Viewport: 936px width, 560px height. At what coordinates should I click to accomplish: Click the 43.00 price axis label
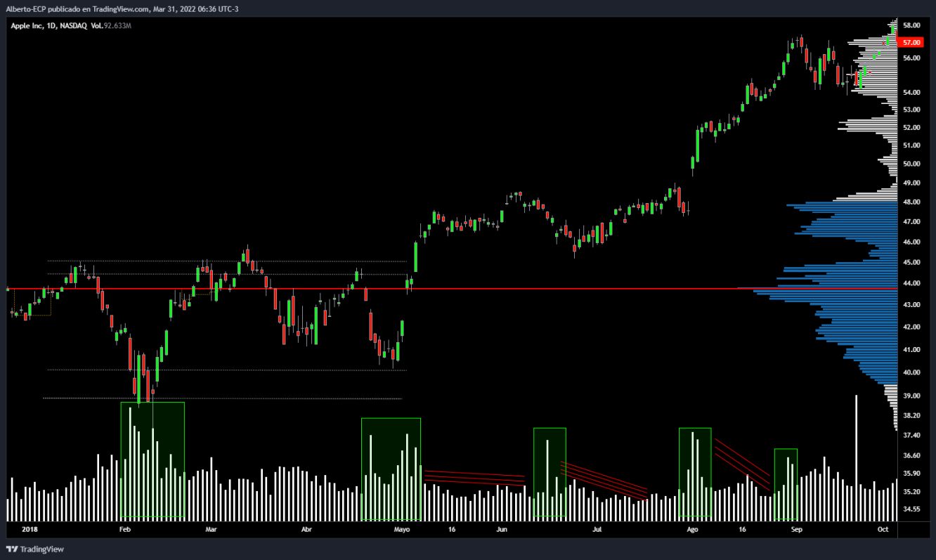point(911,305)
